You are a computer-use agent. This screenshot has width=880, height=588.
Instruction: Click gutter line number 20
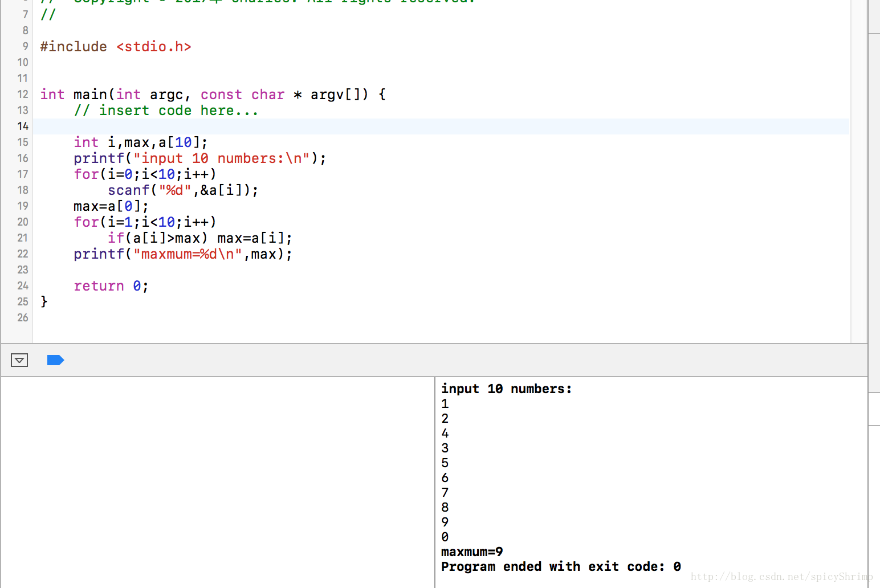point(23,222)
